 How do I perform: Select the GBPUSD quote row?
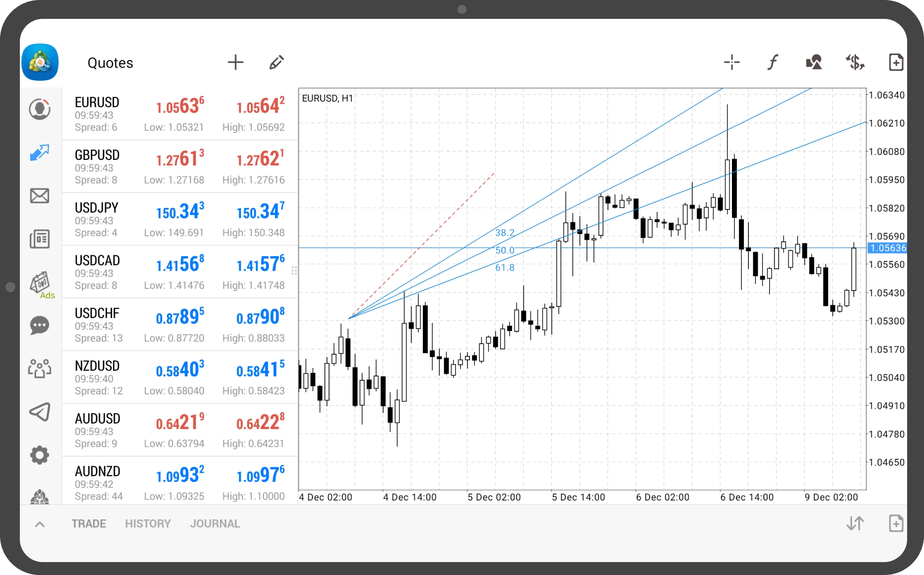[x=180, y=167]
